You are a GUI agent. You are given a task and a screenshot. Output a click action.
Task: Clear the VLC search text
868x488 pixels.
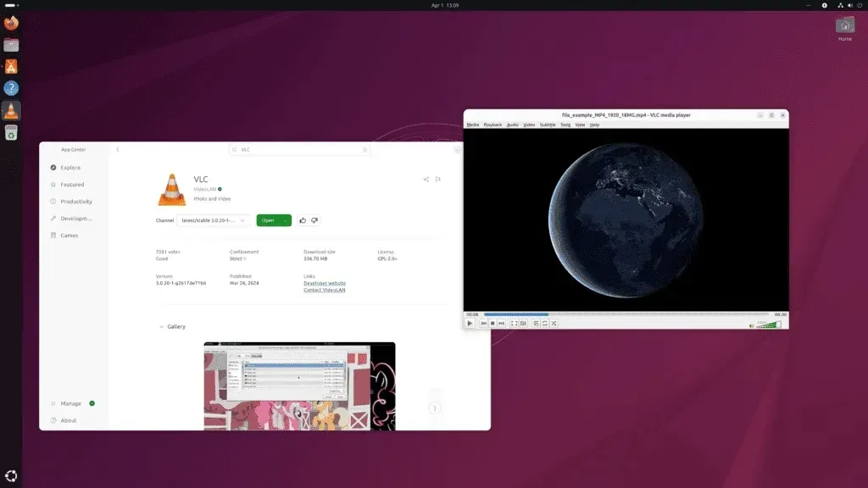point(364,149)
